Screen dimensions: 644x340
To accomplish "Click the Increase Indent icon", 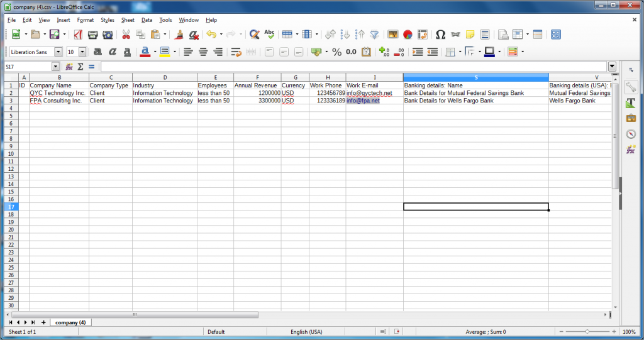I will [418, 52].
